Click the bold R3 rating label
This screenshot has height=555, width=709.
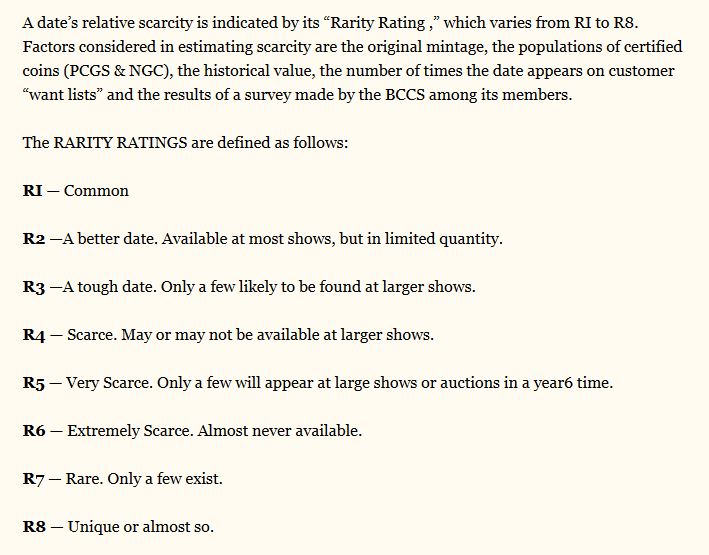click(x=34, y=287)
